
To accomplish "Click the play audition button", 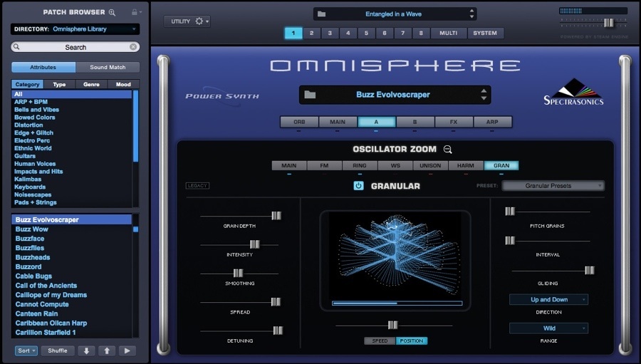I will pyautogui.click(x=127, y=350).
